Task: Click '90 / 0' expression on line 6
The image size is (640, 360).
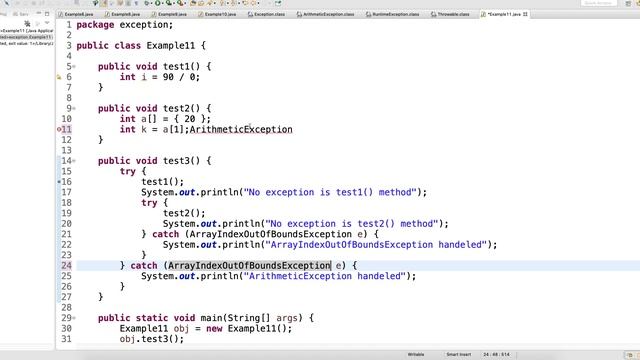Action: (x=179, y=77)
